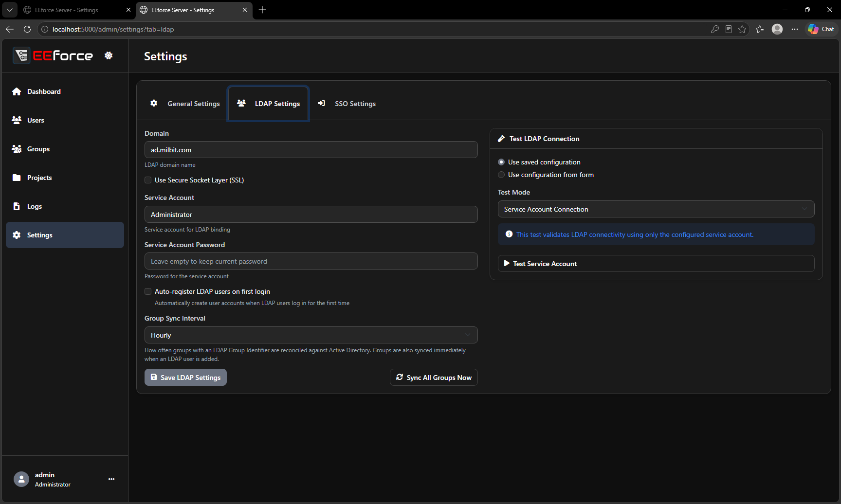Click the browser address bar URL
The image size is (841, 504).
coord(113,29)
